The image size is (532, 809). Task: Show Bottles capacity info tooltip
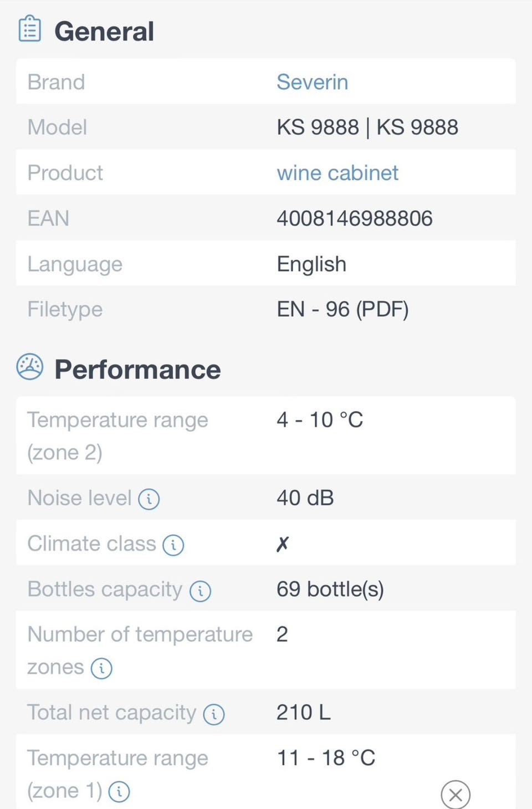tap(200, 591)
